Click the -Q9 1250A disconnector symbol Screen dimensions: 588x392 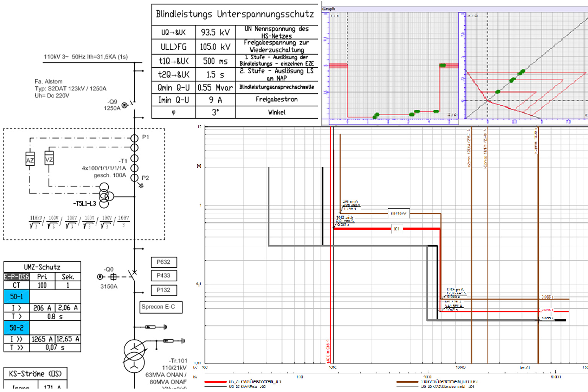click(x=128, y=105)
